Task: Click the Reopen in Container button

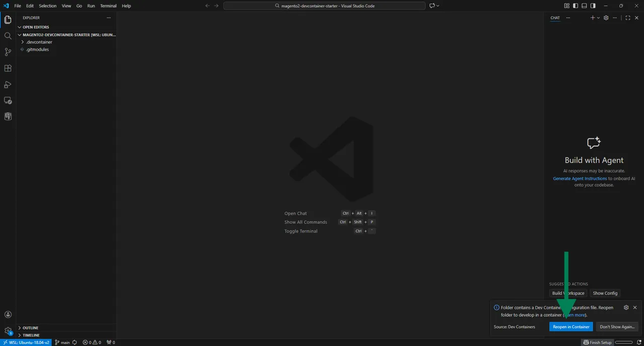Action: (x=571, y=326)
